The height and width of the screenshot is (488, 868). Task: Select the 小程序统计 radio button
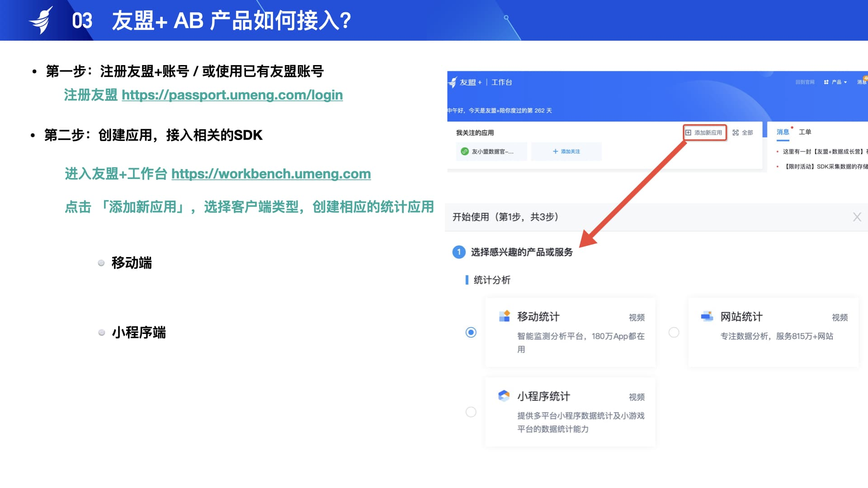pos(471,412)
